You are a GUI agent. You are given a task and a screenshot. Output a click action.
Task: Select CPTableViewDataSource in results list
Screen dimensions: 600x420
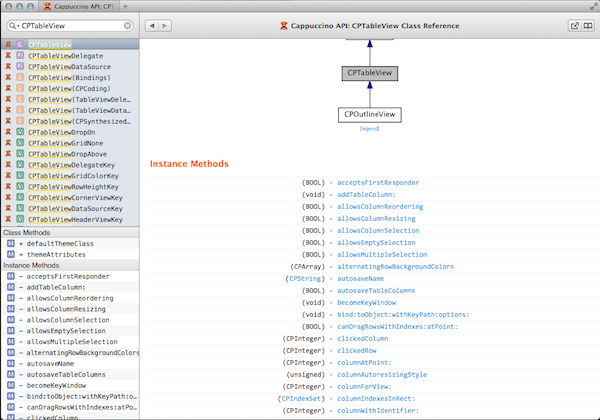point(69,67)
